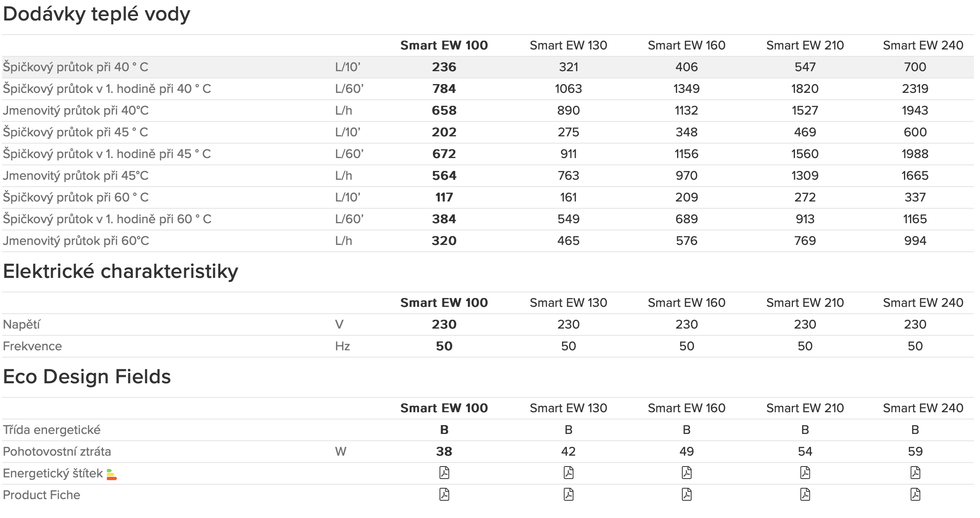Click the Pohotovostní ztráta row label

pos(57,452)
